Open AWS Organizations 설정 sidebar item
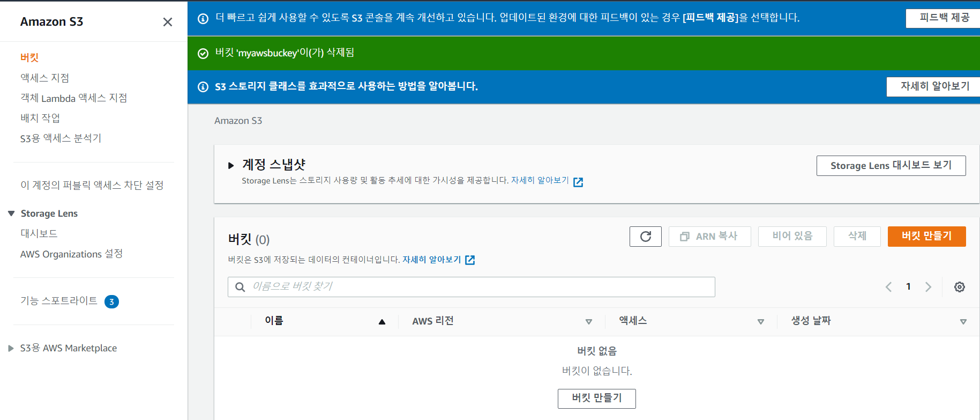This screenshot has height=420, width=980. coord(72,254)
